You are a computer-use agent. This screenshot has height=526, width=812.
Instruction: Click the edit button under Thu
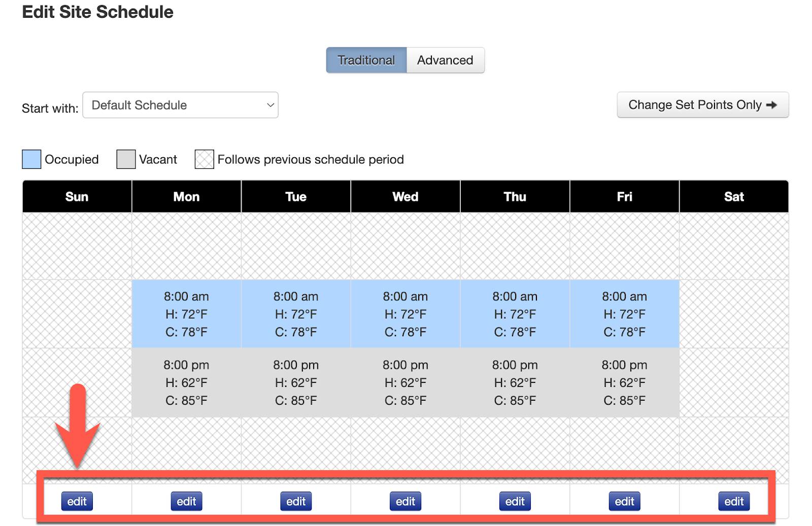(515, 501)
